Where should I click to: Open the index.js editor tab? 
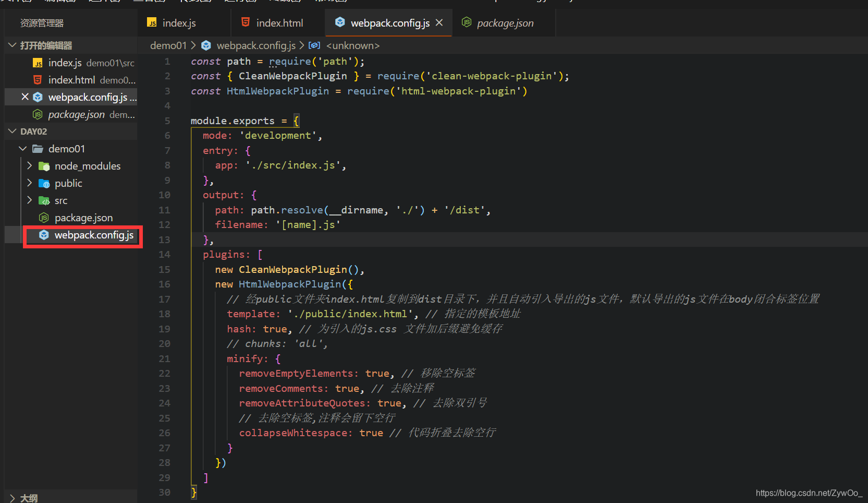tap(184, 23)
